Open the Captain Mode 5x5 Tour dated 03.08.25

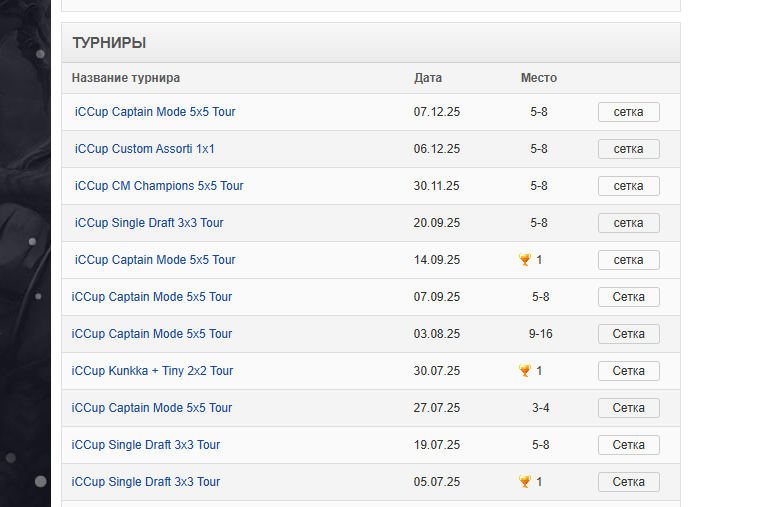[x=152, y=334]
